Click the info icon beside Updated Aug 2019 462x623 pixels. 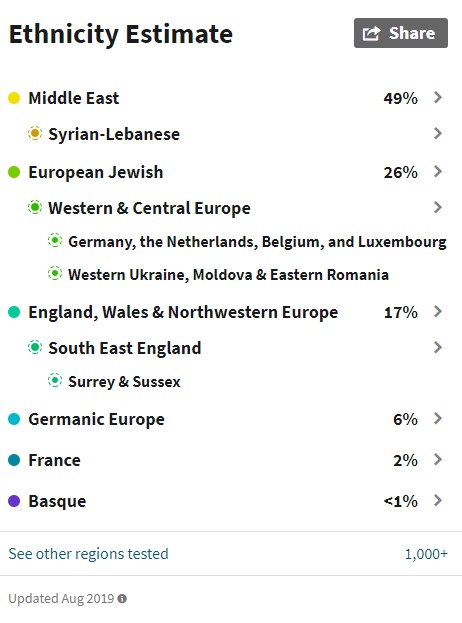(x=122, y=598)
